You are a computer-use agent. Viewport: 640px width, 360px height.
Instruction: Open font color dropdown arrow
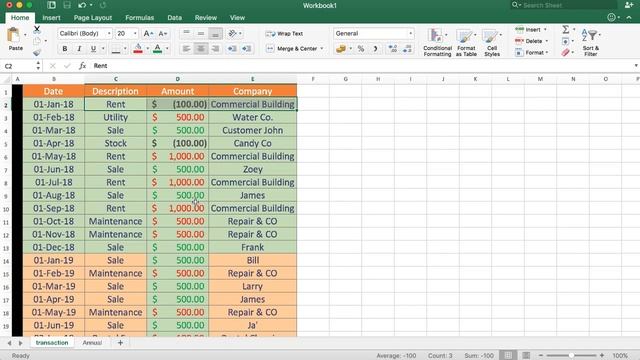point(167,49)
